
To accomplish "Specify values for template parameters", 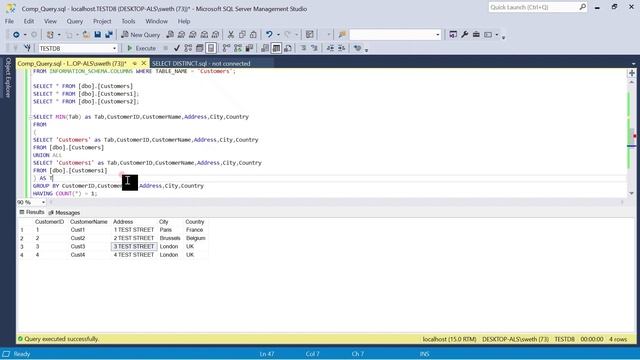I will coord(358,48).
